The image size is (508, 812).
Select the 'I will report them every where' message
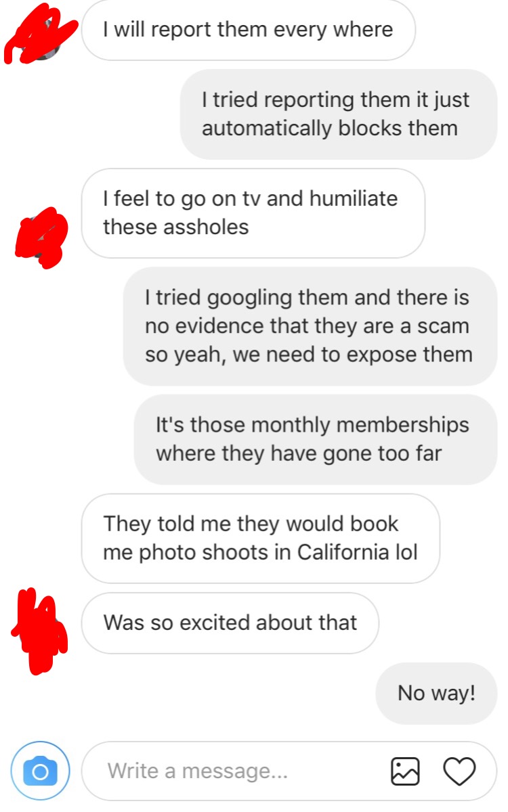pyautogui.click(x=248, y=30)
